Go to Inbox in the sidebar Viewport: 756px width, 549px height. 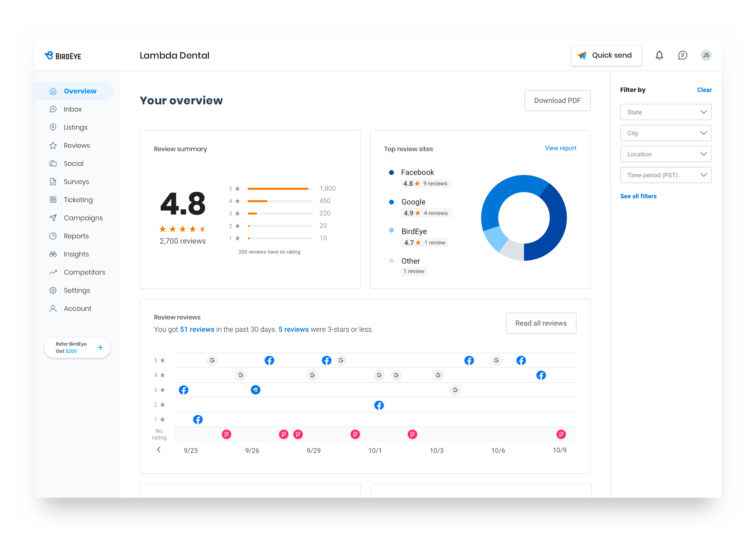(72, 109)
